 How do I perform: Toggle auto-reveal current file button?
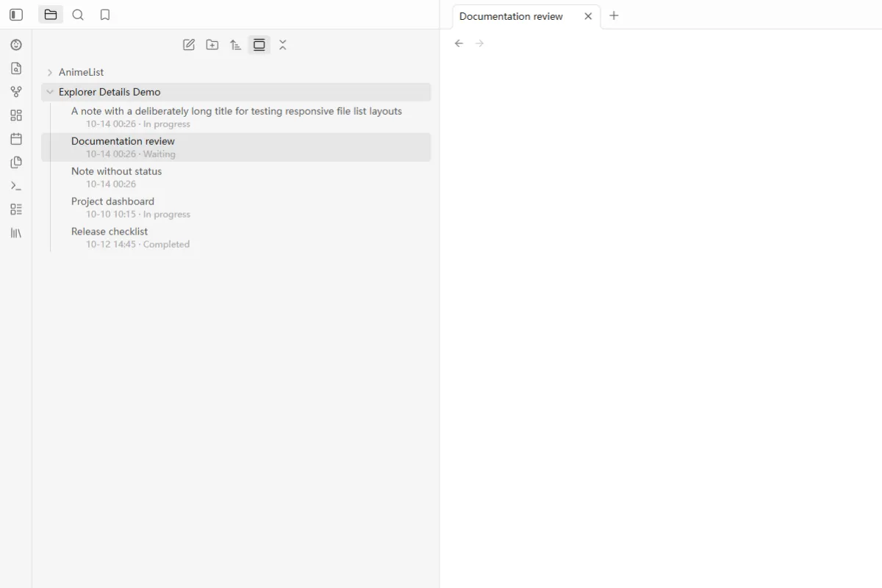click(x=259, y=45)
